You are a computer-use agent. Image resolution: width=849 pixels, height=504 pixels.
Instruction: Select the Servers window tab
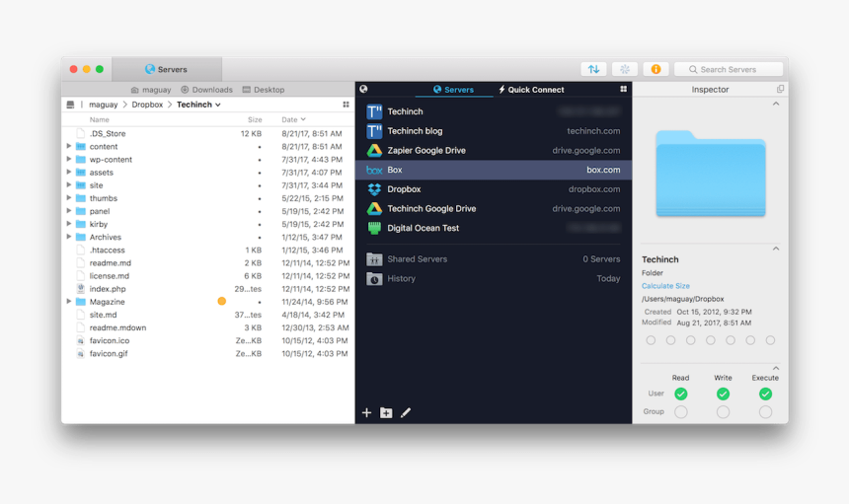pyautogui.click(x=166, y=69)
